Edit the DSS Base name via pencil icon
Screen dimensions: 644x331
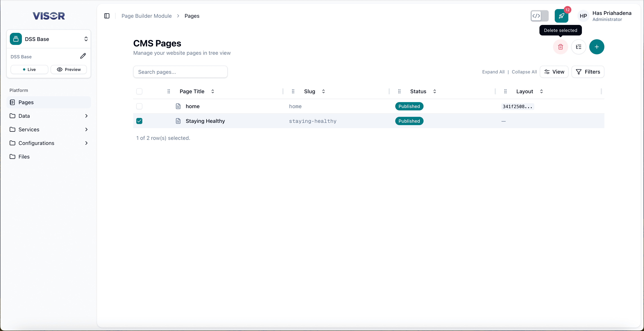pyautogui.click(x=83, y=56)
